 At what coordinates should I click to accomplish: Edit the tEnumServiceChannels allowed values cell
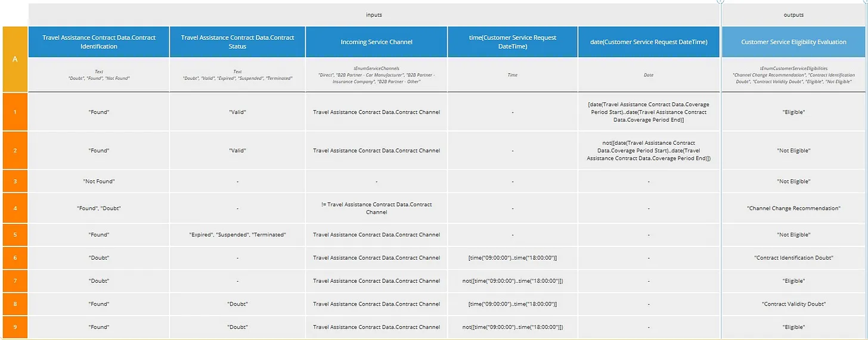[376, 75]
